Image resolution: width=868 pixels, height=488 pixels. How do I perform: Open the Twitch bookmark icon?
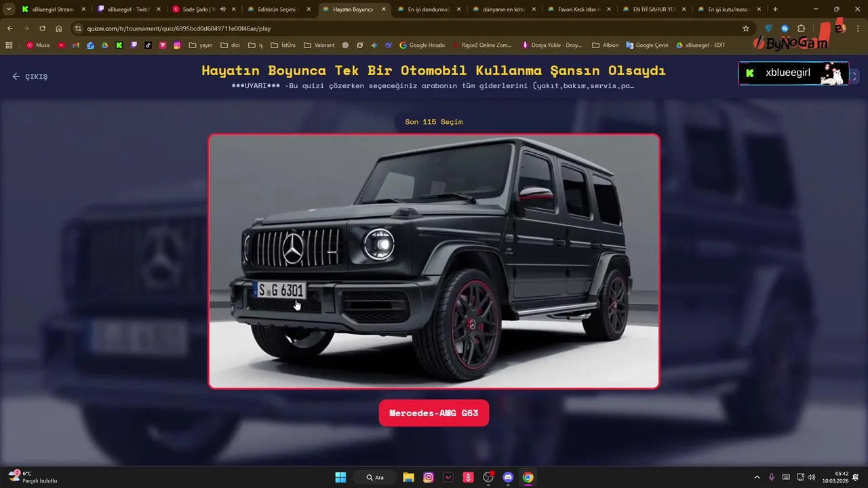coord(134,45)
